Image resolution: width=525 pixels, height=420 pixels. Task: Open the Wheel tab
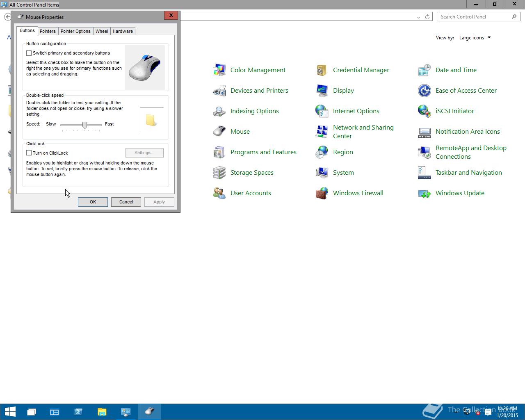[102, 31]
